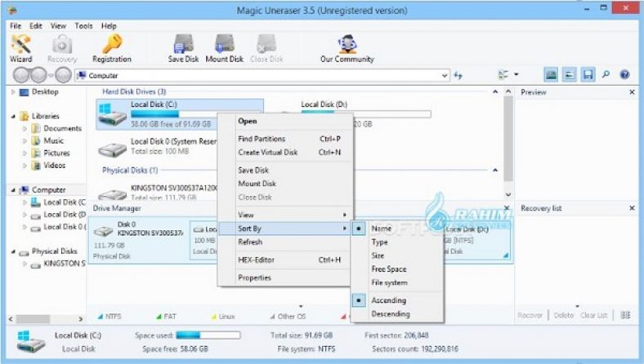Close the Preview panel
Viewport: 644px width, 364px height.
pyautogui.click(x=632, y=92)
